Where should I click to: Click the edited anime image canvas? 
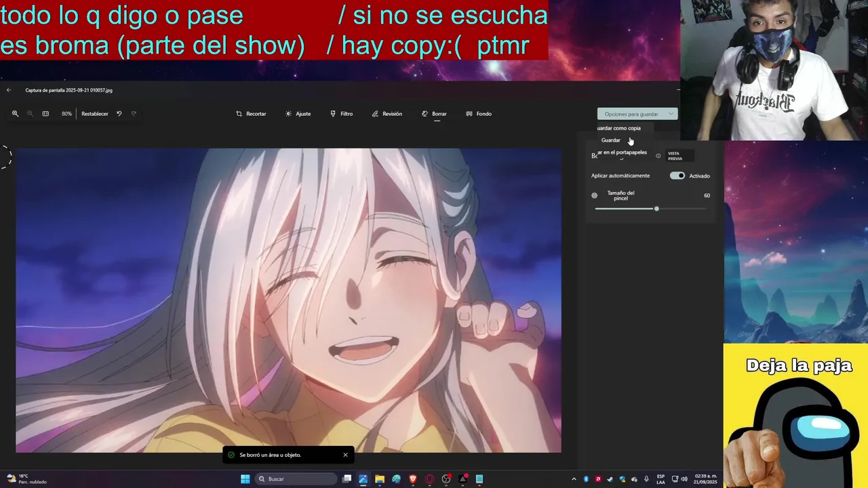coord(288,300)
